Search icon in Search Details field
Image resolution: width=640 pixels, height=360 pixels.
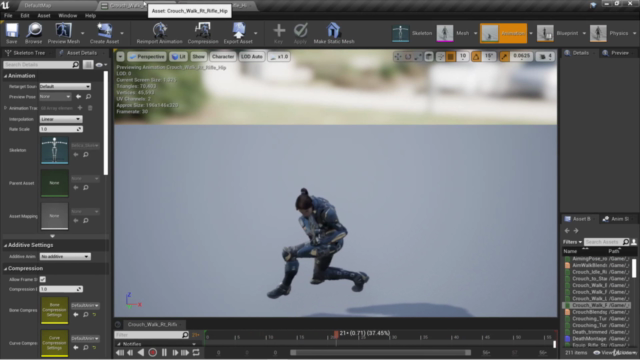tap(76, 64)
